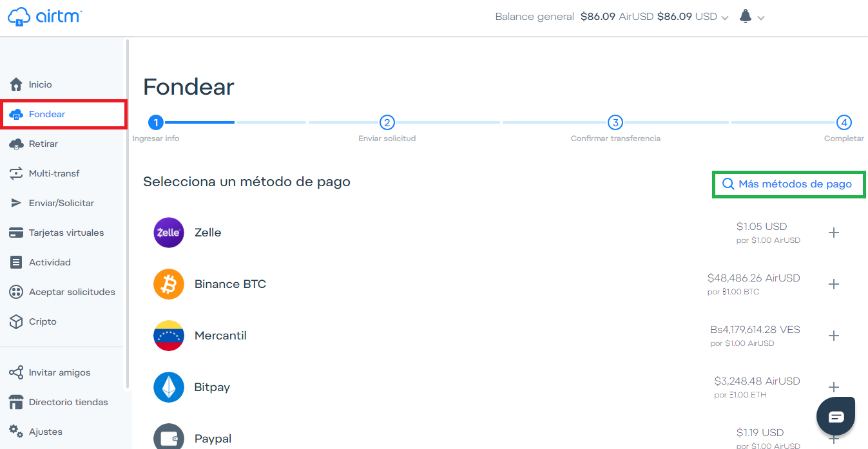Click the Bs4,179,614.28 VES rate

click(755, 330)
